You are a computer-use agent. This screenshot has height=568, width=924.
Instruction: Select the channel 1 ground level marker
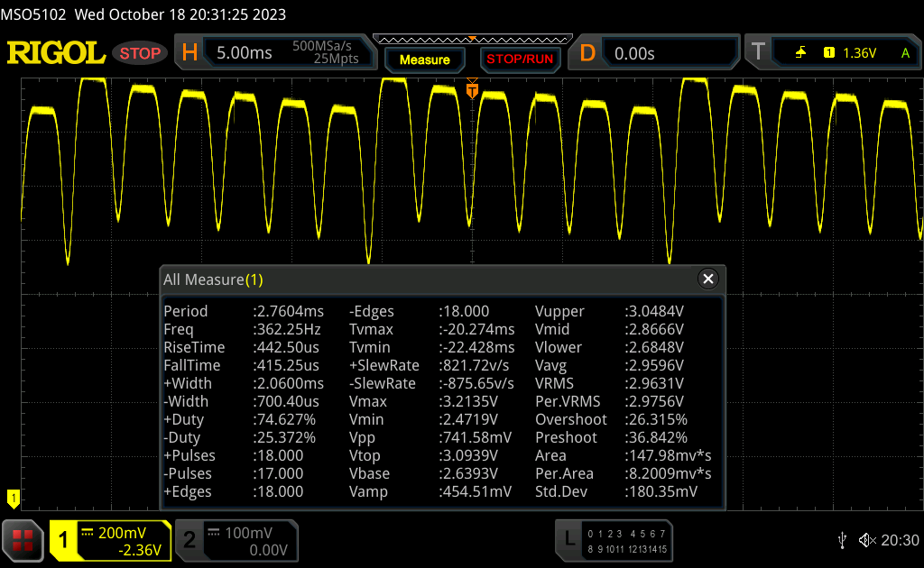point(13,497)
